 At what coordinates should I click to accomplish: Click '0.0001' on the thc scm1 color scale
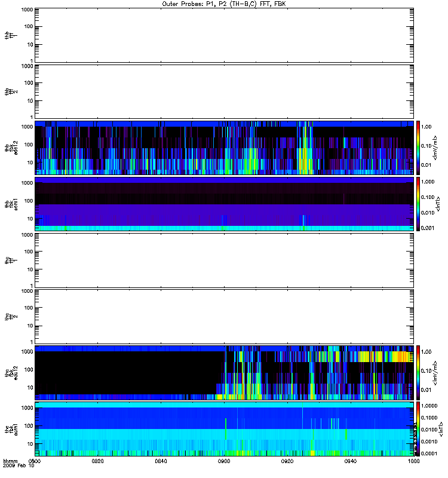pyautogui.click(x=429, y=454)
